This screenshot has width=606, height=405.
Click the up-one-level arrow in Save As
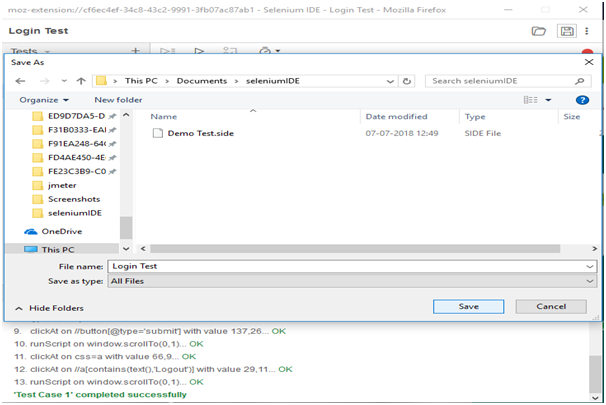[81, 81]
